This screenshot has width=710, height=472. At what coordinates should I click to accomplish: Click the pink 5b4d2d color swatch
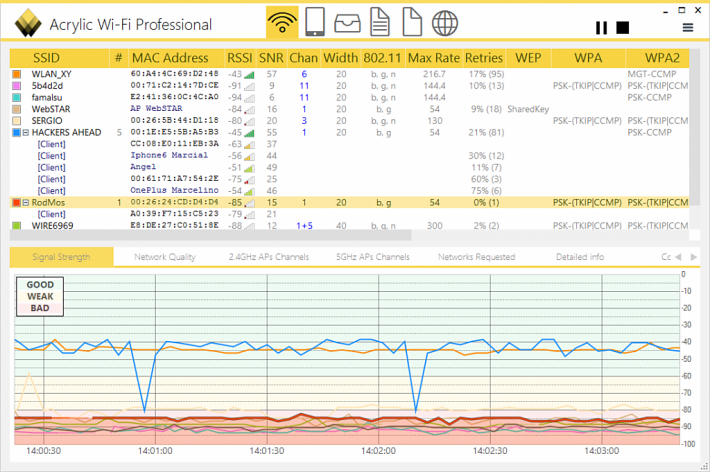17,86
